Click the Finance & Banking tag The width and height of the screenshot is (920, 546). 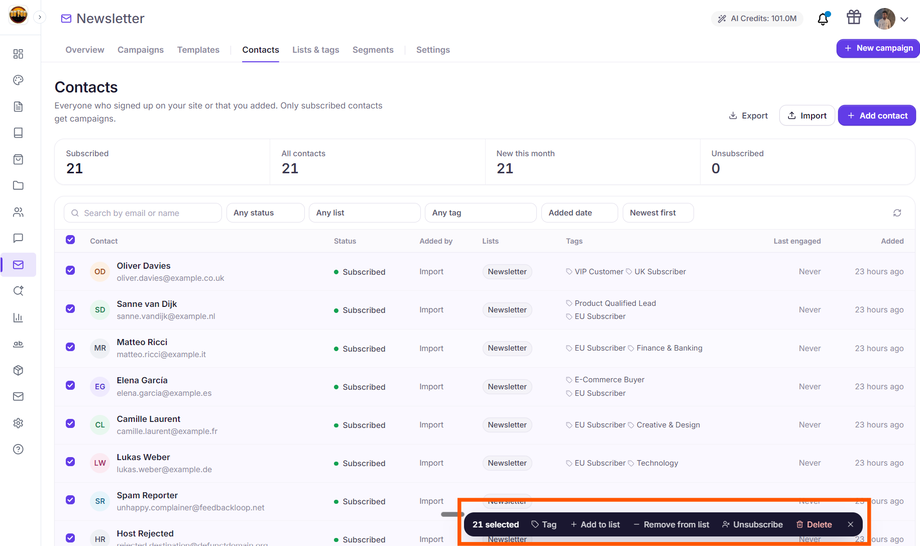point(665,348)
